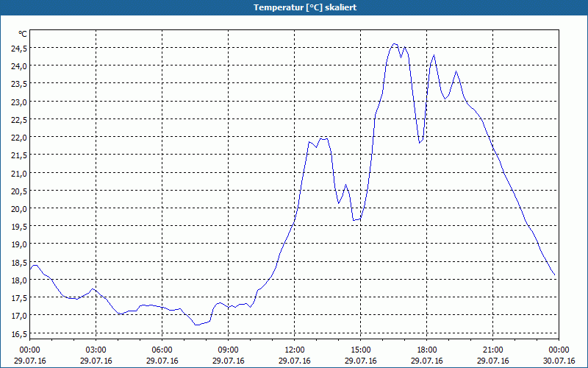588x368 pixels.
Task: Click the chart title 'Temperatur [°C] skaliert'
Action: [294, 7]
